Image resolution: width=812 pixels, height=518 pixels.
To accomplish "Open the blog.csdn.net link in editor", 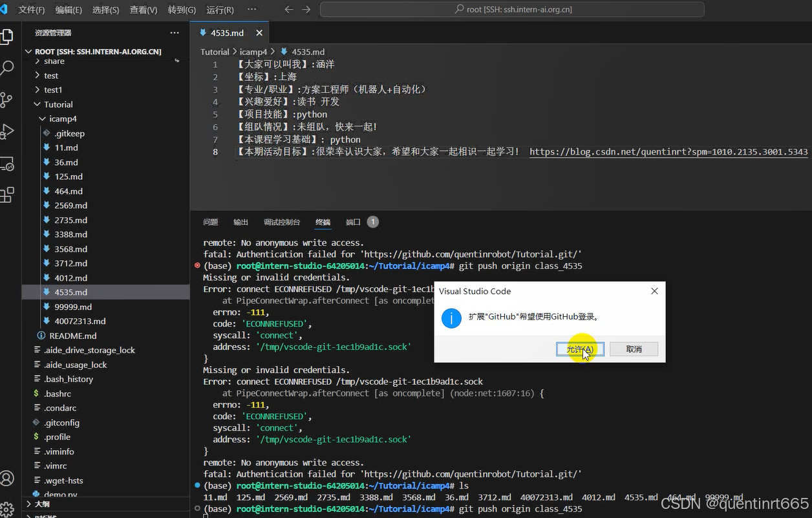I will point(668,152).
